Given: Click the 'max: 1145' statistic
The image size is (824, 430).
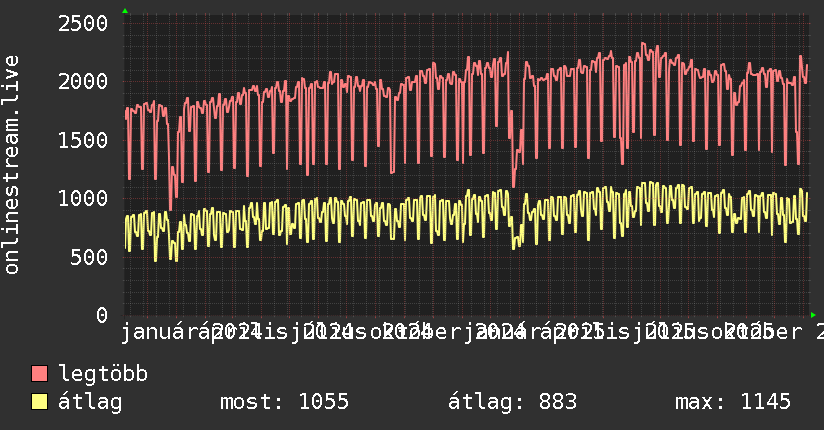Looking at the screenshot, I should click(733, 402).
